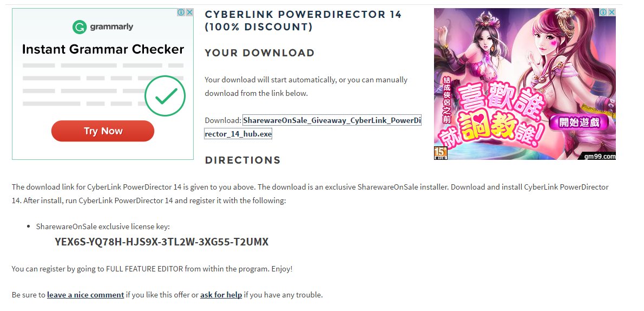Click the gm99.com label on ad
644x311 pixels.
pos(599,157)
